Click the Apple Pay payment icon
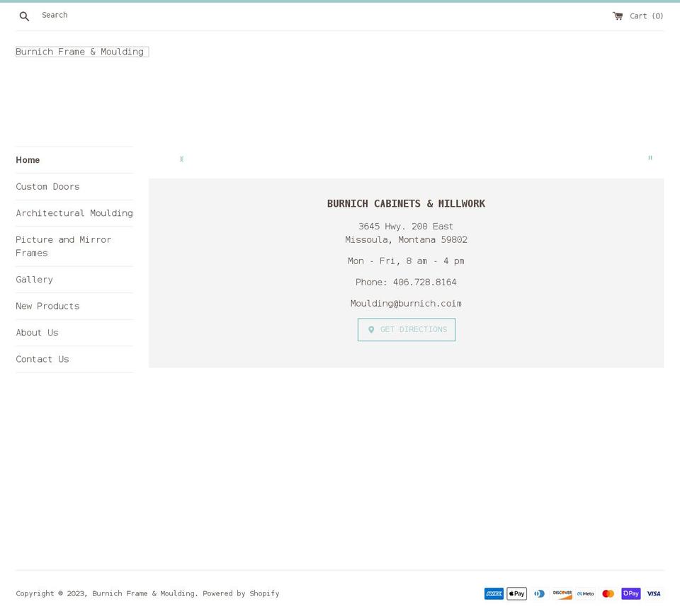This screenshot has width=680, height=616. [x=517, y=594]
